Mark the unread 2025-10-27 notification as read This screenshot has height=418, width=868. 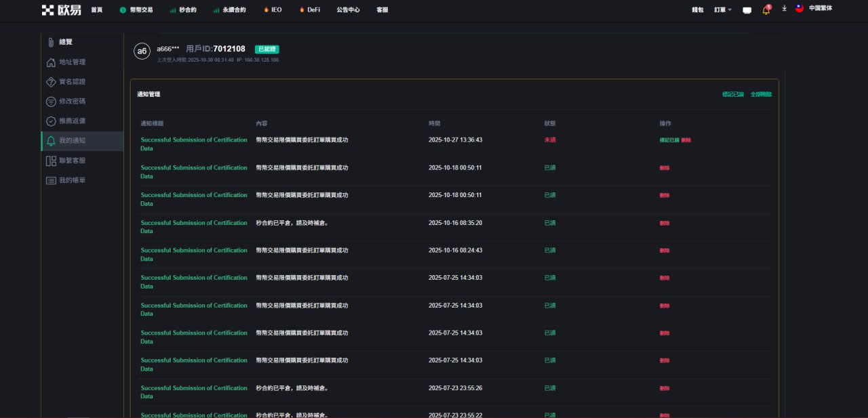pyautogui.click(x=669, y=140)
